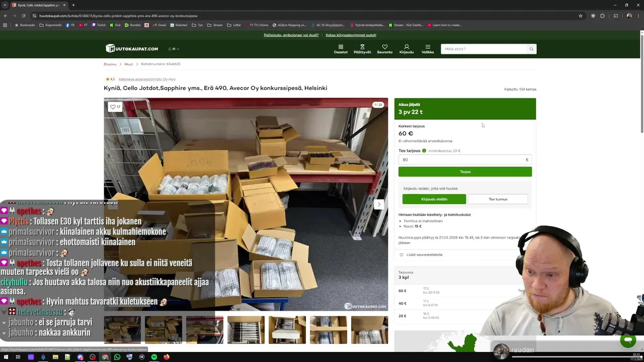Screen dimensions: 644x362
Task: Click 'Kohdenumero: 6146615' text
Action: coord(160,64)
